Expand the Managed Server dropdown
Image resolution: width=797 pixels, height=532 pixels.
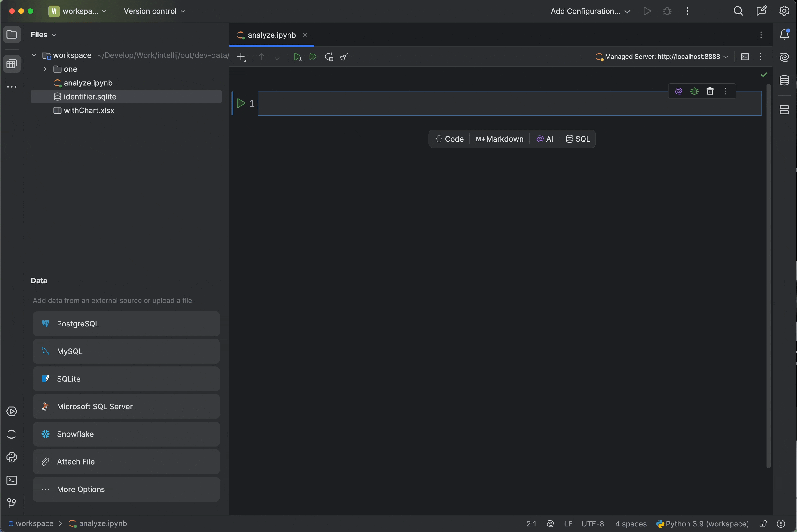[x=726, y=57]
